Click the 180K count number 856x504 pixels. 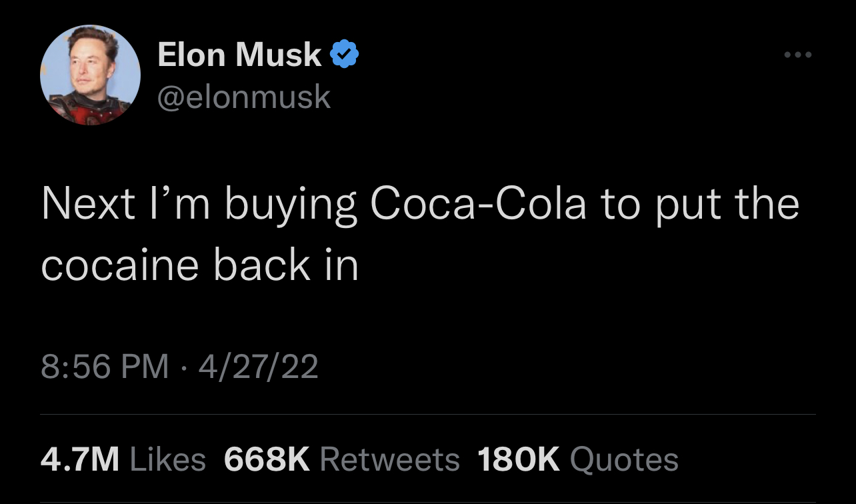tap(519, 459)
